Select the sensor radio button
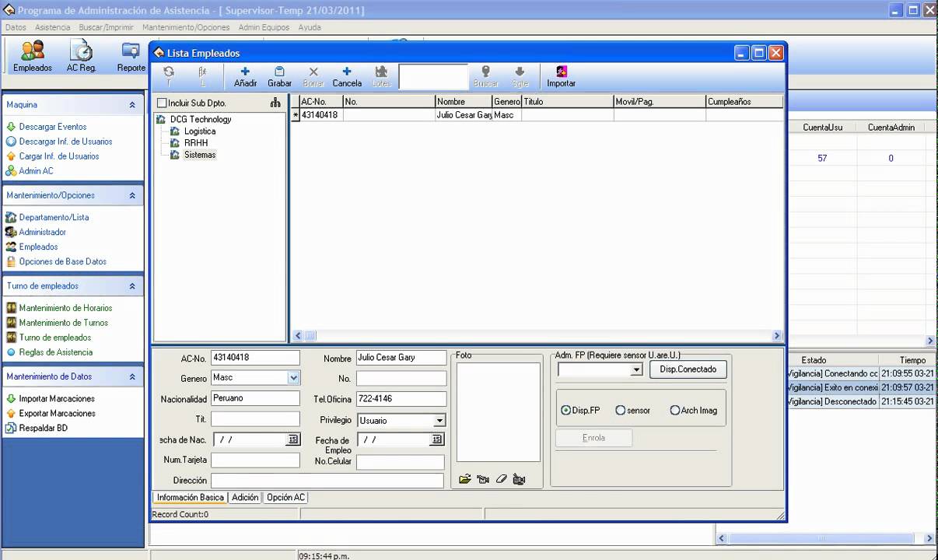The height and width of the screenshot is (560, 938). [x=620, y=411]
